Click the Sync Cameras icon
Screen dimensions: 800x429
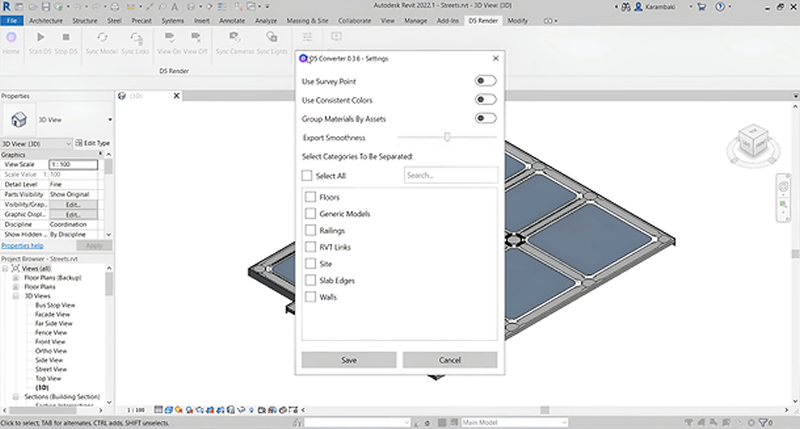[x=234, y=37]
